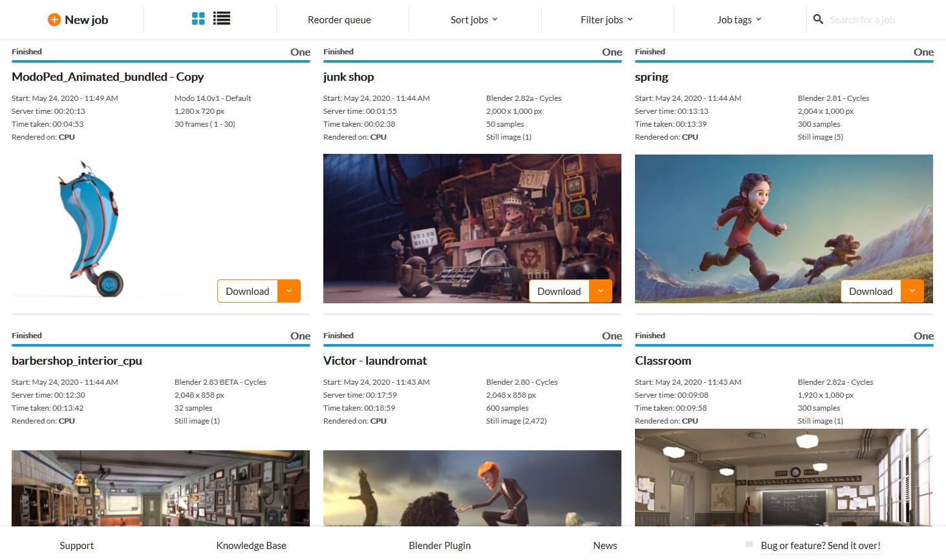Open the Filter jobs dropdown

point(605,19)
